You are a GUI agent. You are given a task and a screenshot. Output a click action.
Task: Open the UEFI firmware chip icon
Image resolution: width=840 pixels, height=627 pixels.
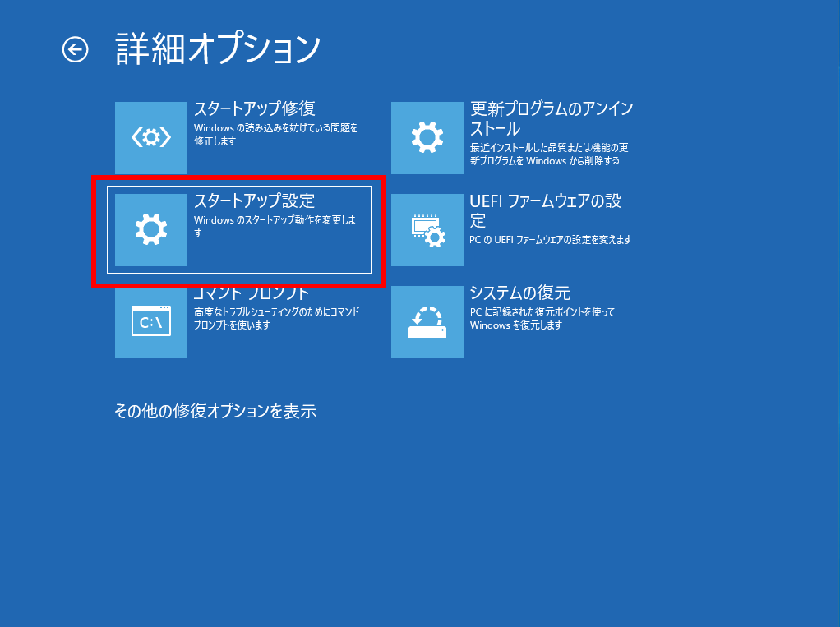pos(427,230)
